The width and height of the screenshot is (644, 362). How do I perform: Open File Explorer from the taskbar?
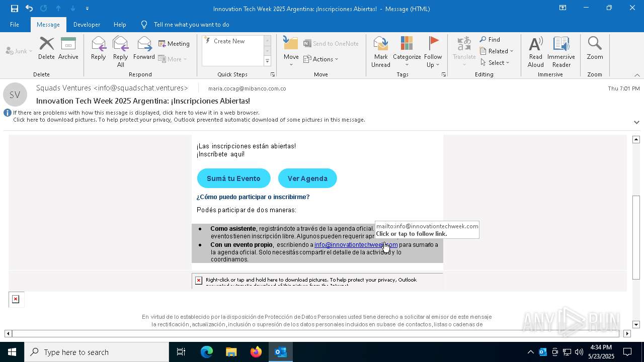(x=231, y=352)
